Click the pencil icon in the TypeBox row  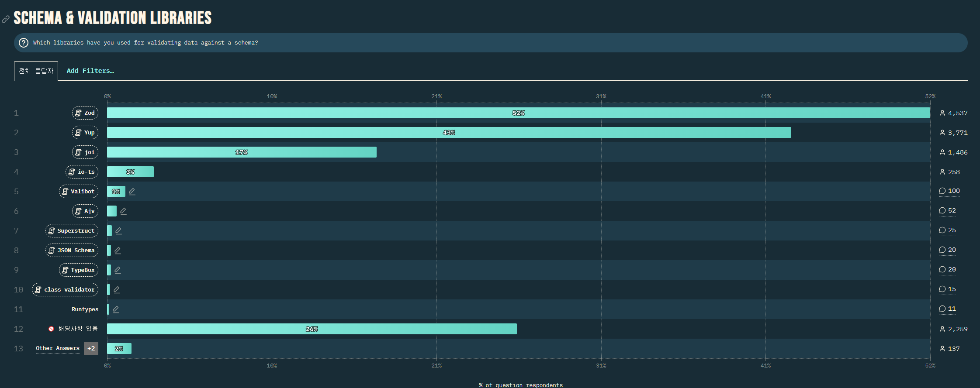click(118, 270)
